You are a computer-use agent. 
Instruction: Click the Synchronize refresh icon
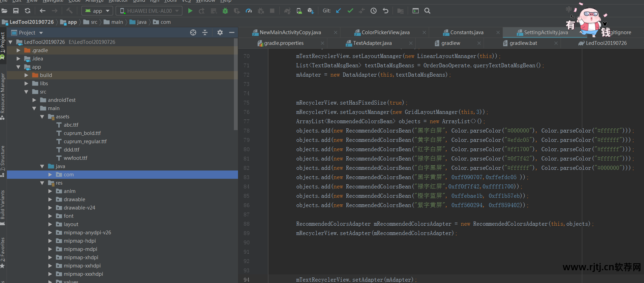pos(28,11)
